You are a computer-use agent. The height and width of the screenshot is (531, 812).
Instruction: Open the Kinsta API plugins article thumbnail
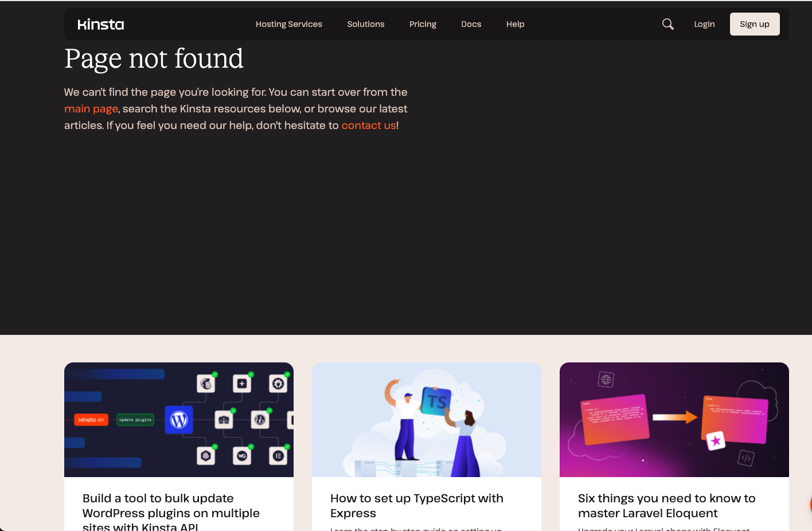point(179,419)
